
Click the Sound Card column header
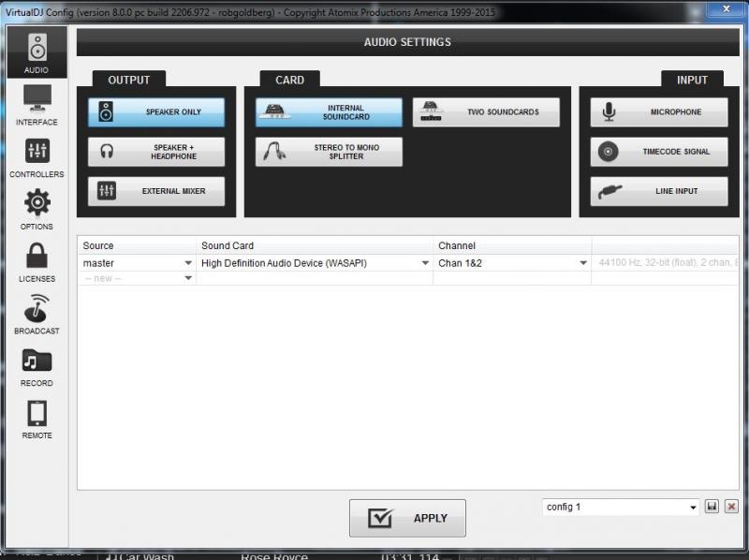(x=315, y=245)
